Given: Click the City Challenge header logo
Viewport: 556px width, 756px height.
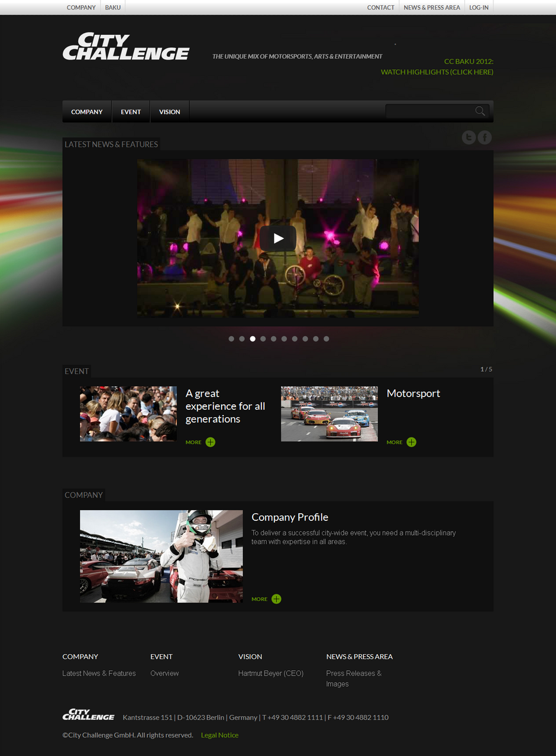Looking at the screenshot, I should (126, 46).
